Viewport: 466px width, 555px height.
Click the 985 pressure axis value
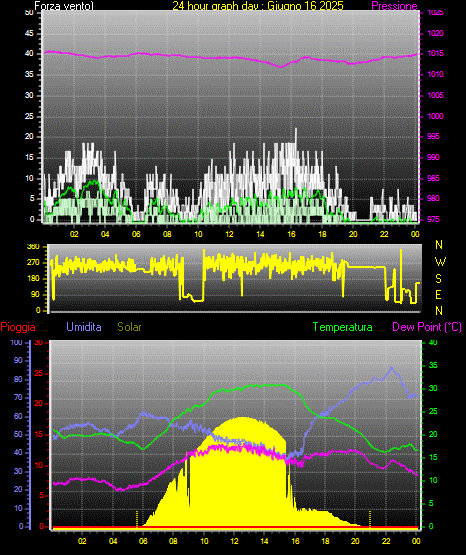tap(433, 178)
